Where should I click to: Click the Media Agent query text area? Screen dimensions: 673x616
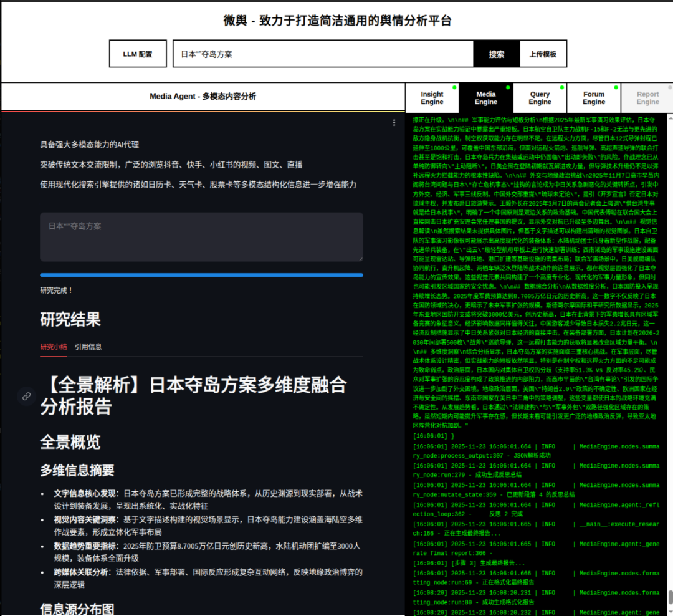(x=202, y=237)
